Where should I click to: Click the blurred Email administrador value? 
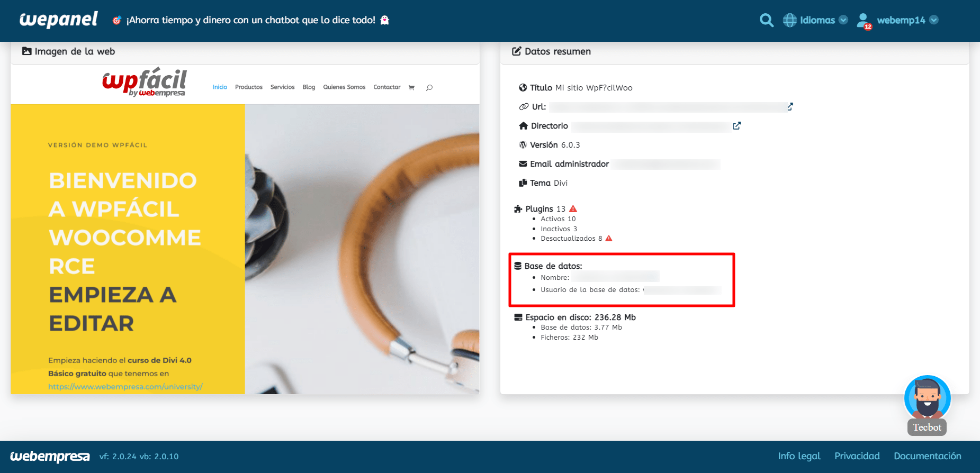(666, 164)
